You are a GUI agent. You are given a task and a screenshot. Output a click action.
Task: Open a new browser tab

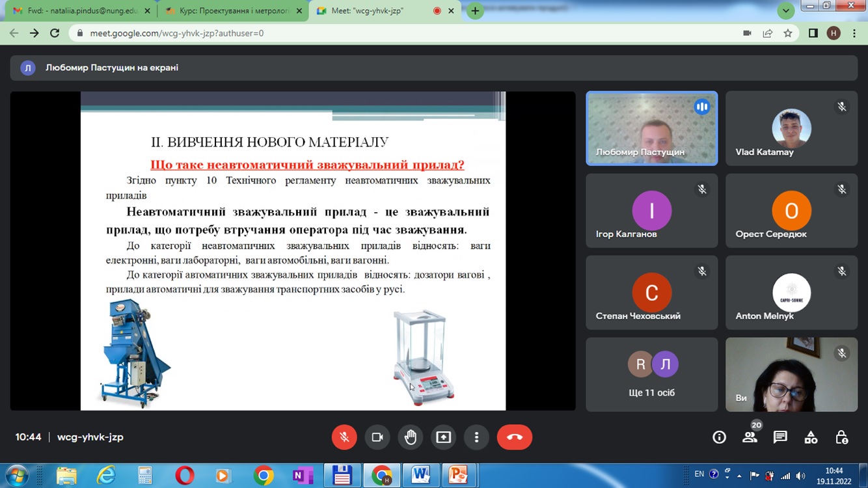475,11
